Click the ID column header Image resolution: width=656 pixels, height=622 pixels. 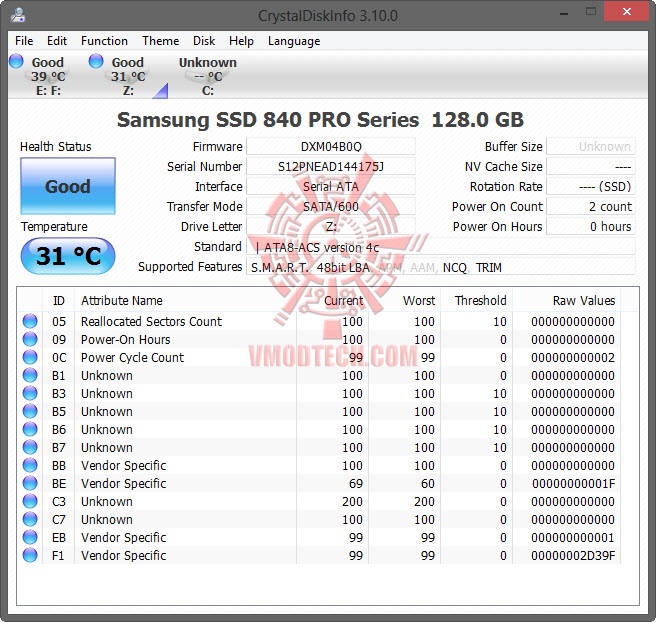(x=59, y=300)
